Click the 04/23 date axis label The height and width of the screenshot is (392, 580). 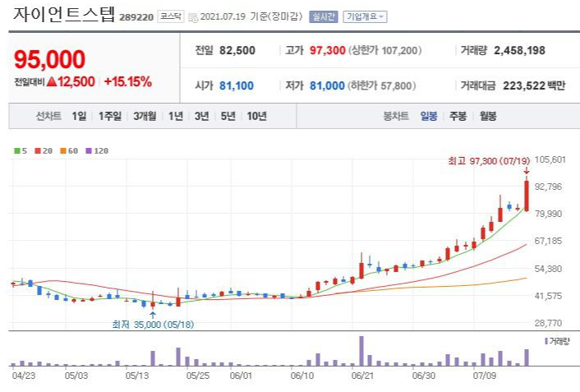pos(24,376)
